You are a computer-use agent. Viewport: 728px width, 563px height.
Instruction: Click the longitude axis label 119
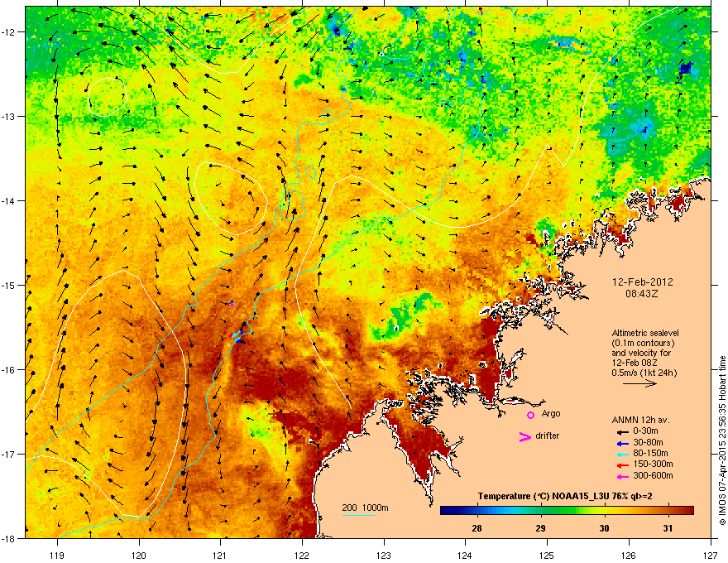pyautogui.click(x=57, y=555)
